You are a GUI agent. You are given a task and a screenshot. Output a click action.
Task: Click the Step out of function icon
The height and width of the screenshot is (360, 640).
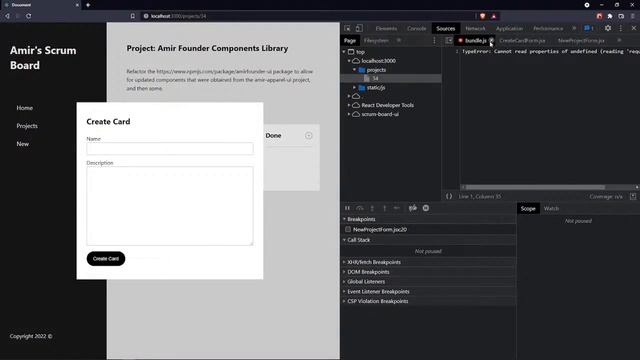point(384,208)
